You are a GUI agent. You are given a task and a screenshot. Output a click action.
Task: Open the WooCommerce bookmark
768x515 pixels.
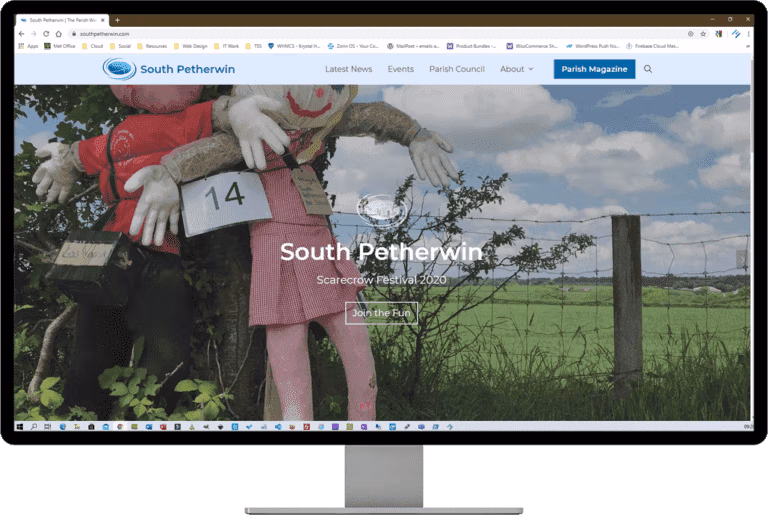532,46
